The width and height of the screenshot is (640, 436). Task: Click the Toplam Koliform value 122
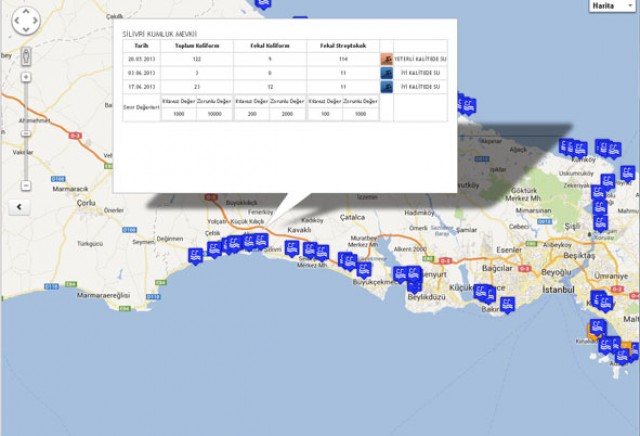[x=197, y=59]
